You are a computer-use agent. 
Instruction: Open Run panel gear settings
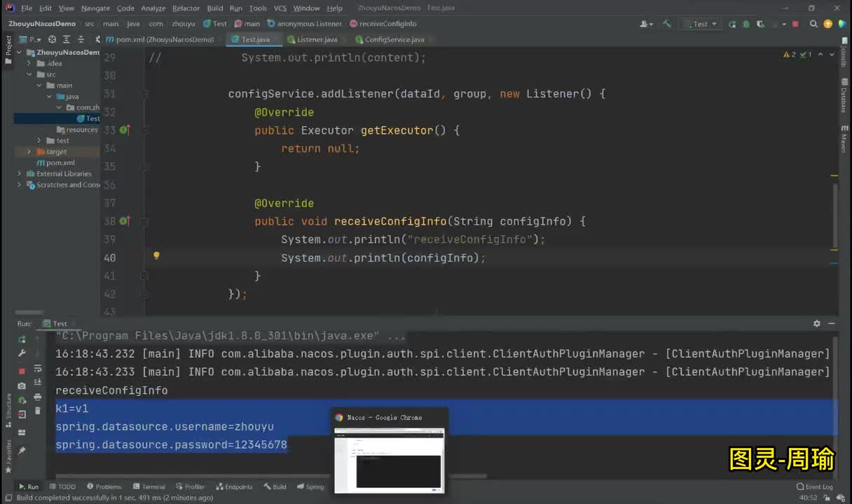[x=817, y=323]
